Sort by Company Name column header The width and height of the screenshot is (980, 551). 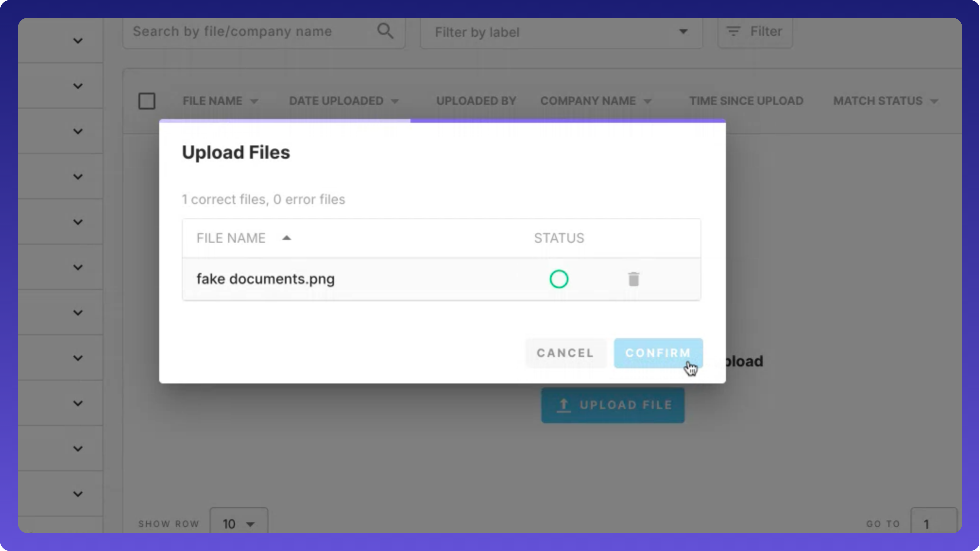click(x=588, y=101)
